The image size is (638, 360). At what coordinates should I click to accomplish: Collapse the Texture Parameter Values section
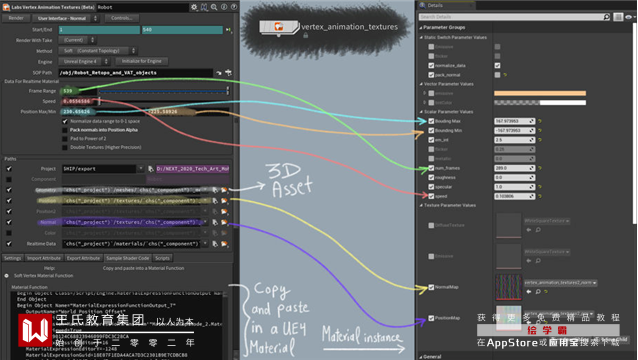pyautogui.click(x=422, y=205)
